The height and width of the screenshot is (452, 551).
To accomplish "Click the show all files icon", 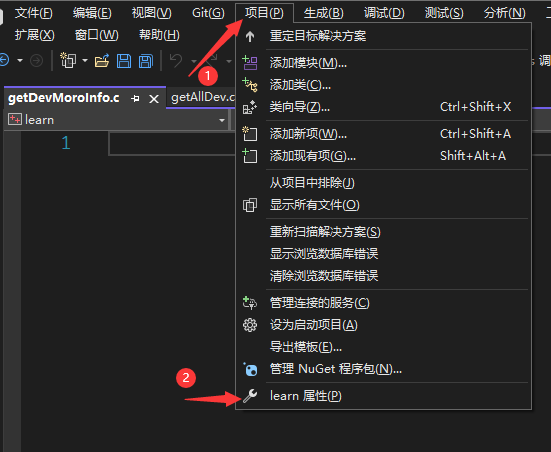I will pyautogui.click(x=250, y=205).
